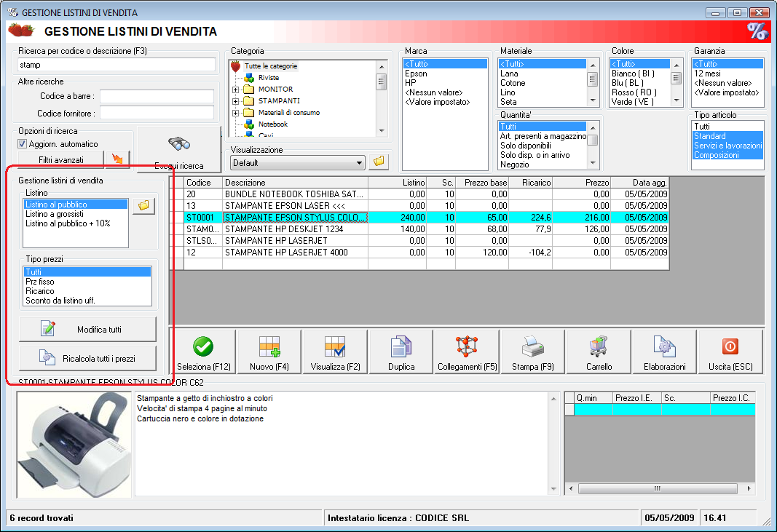
Task: Expand the MONITOR category node
Action: pos(236,90)
